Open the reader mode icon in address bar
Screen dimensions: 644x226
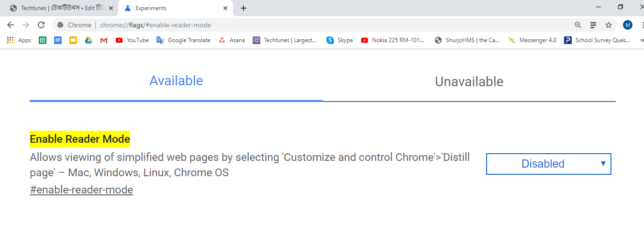tap(593, 25)
